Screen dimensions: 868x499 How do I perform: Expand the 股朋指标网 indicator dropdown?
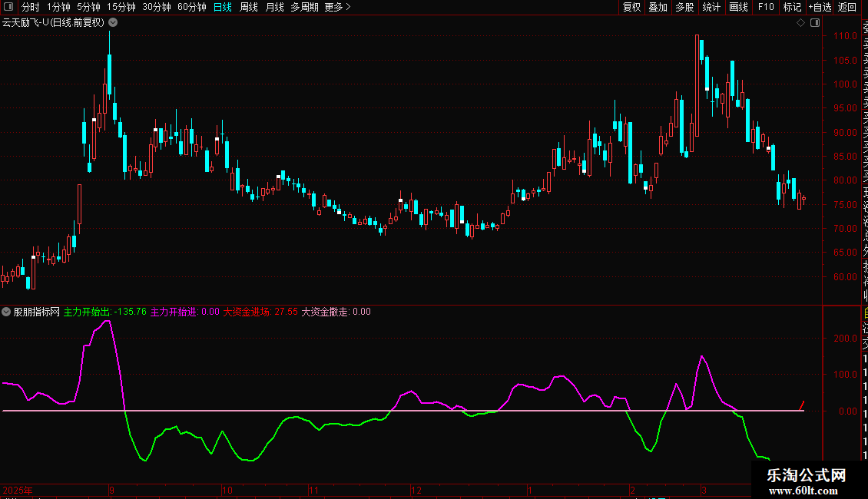[x=6, y=312]
